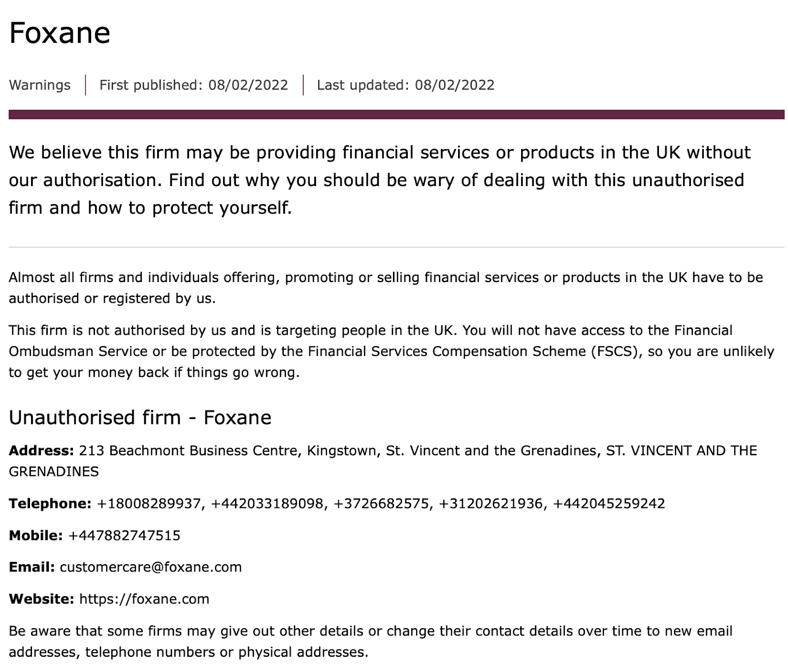Click mobile number +447882747515
788x672 pixels.
(x=124, y=536)
